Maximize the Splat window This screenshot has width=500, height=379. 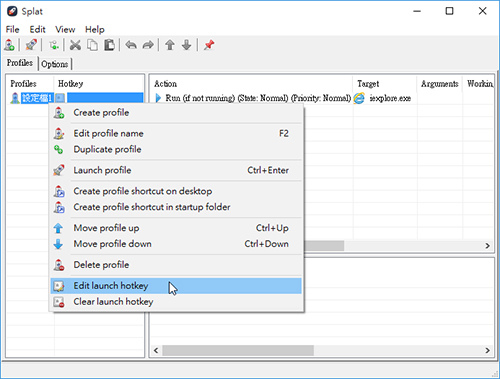pos(449,11)
